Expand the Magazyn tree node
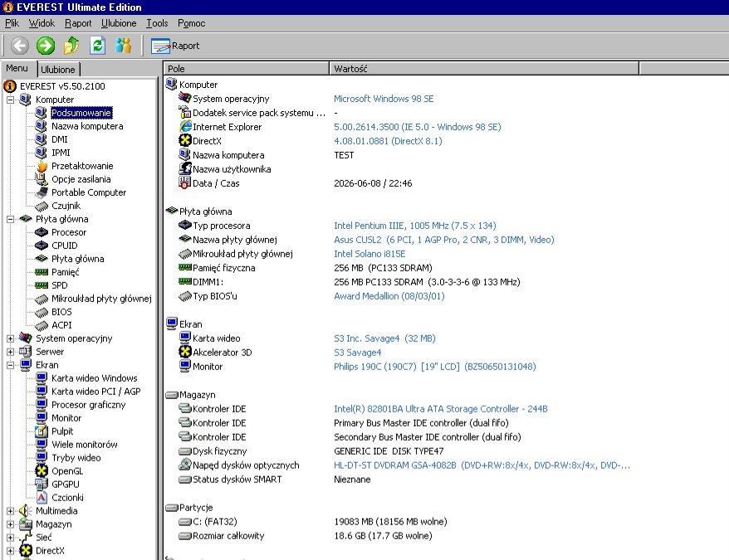 click(x=10, y=524)
